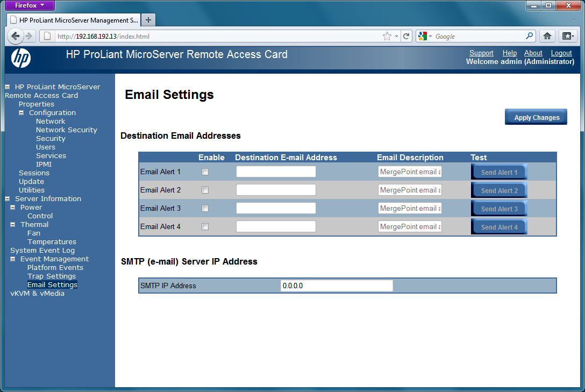Open the Google search engine selector
This screenshot has width=585, height=392.
click(425, 36)
